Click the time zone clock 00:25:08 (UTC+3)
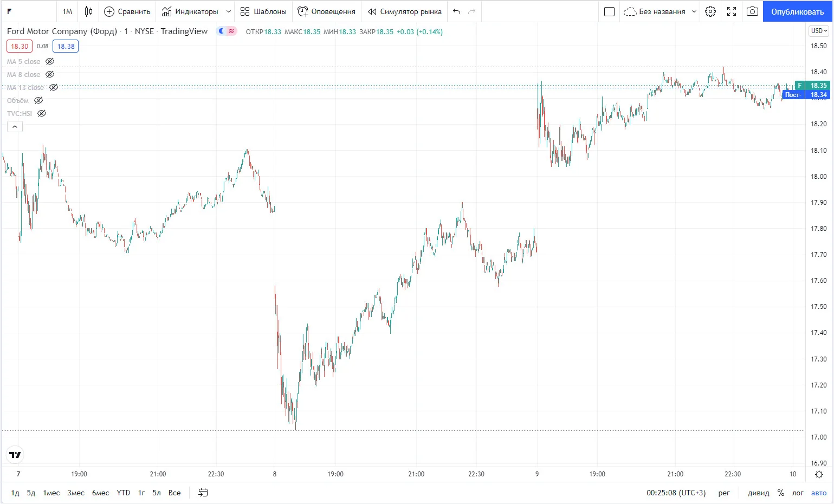 click(x=676, y=493)
